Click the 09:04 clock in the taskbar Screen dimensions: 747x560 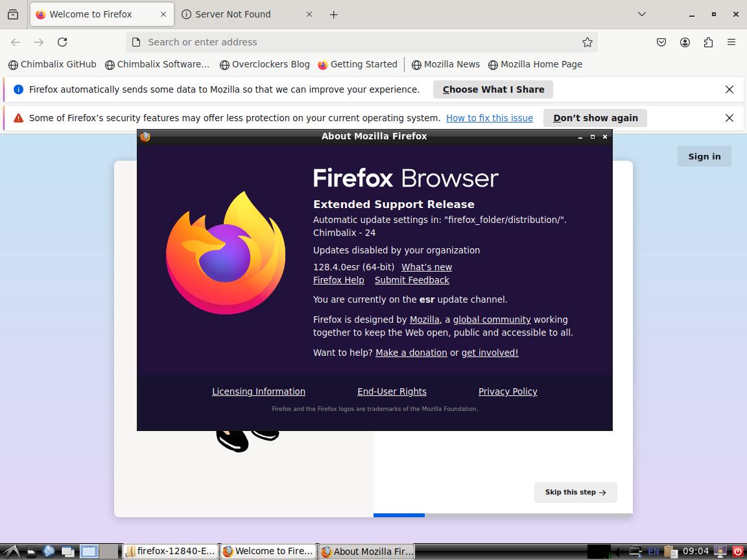(x=696, y=551)
